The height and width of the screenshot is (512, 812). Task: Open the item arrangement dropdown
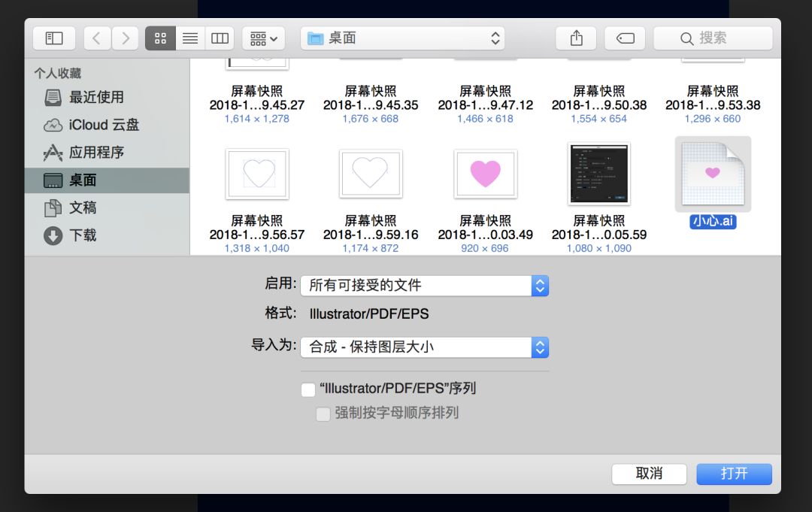coord(264,38)
